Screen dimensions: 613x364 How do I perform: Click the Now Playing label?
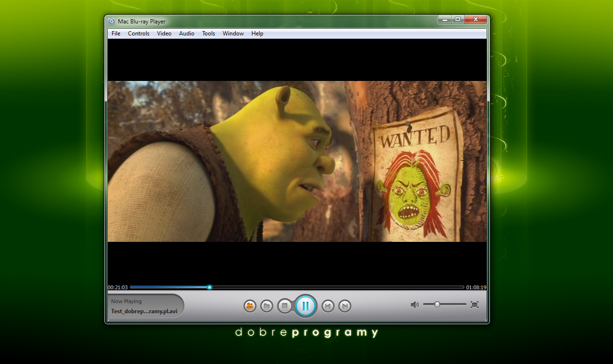pyautogui.click(x=126, y=302)
